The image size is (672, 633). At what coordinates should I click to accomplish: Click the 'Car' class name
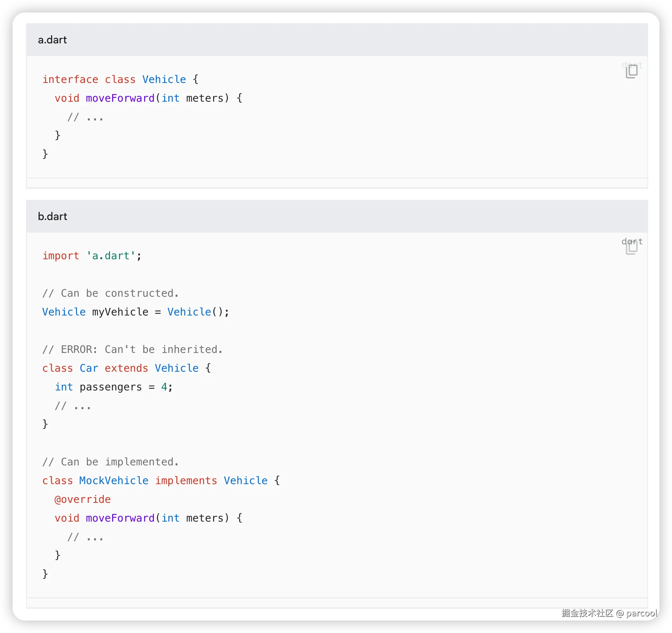[89, 368]
